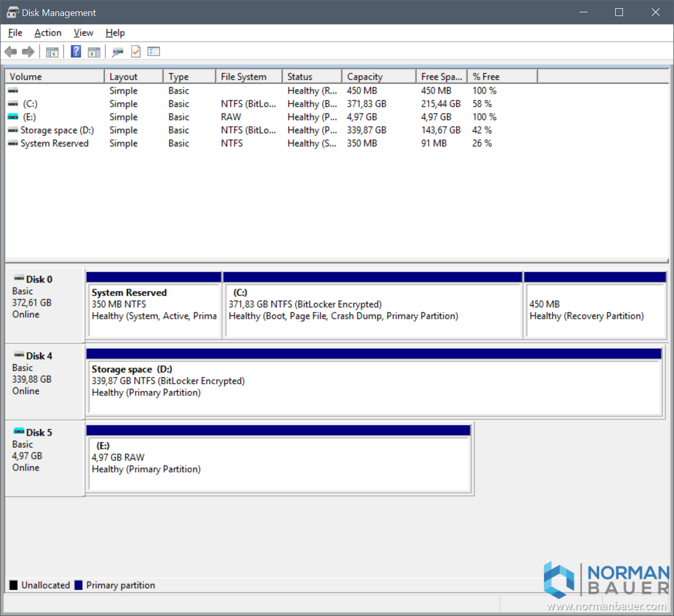
Task: Select the Storage space (D:) volume row
Action: point(57,131)
